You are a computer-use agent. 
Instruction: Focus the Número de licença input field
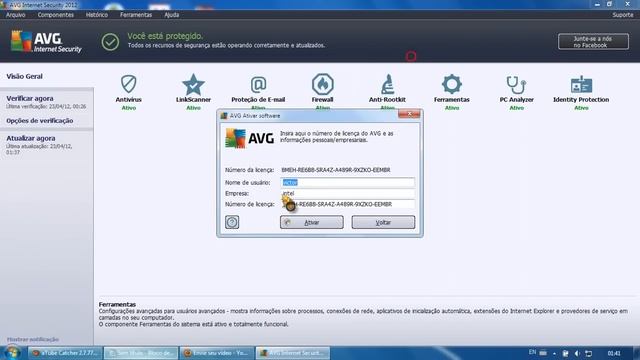pyautogui.click(x=347, y=204)
